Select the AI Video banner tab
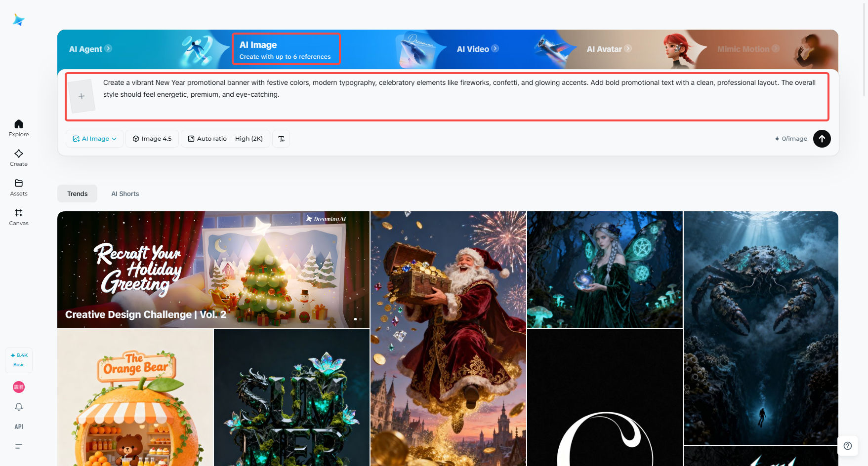Image resolution: width=868 pixels, height=466 pixels. click(x=478, y=49)
